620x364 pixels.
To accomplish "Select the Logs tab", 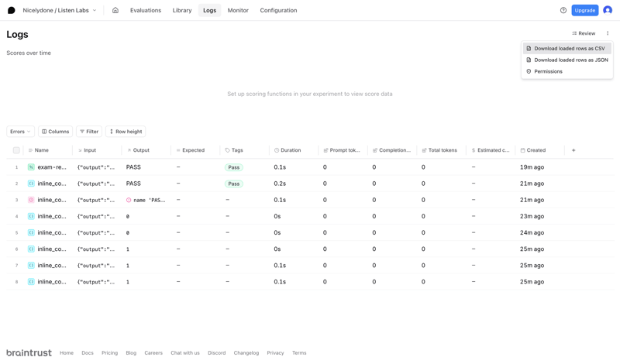I will coord(209,10).
